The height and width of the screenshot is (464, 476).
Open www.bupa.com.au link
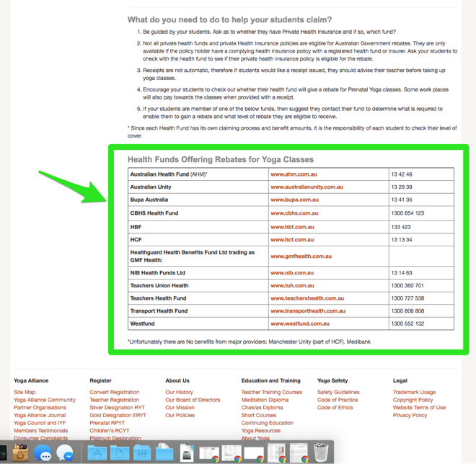click(294, 200)
